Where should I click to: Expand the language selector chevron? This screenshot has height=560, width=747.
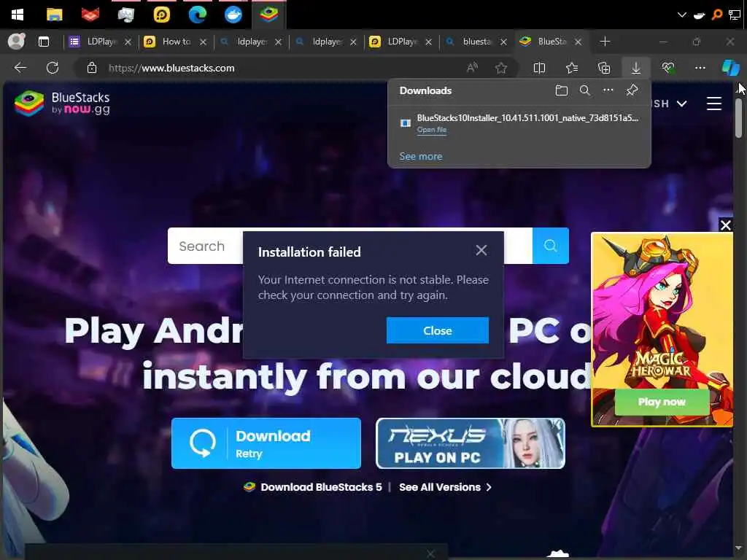(x=682, y=104)
